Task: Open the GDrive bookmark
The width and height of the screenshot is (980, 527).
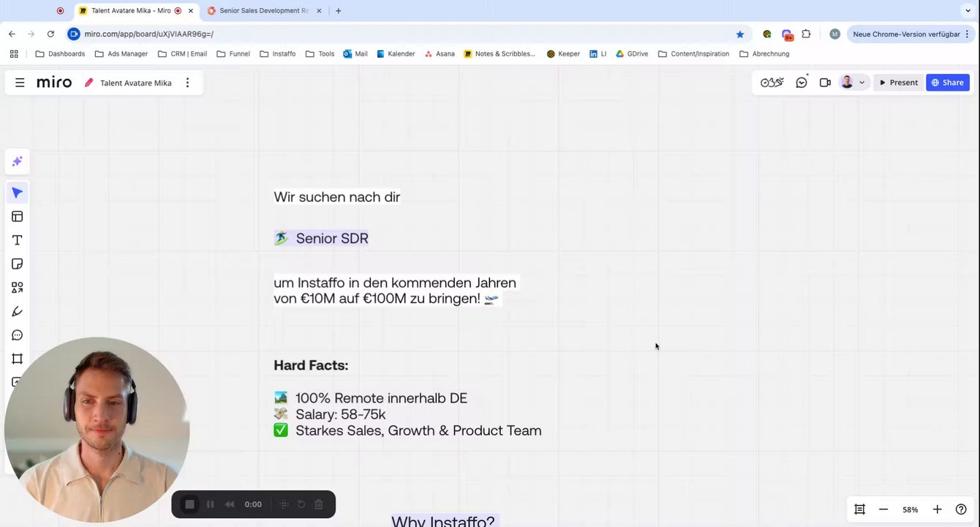Action: coord(632,53)
